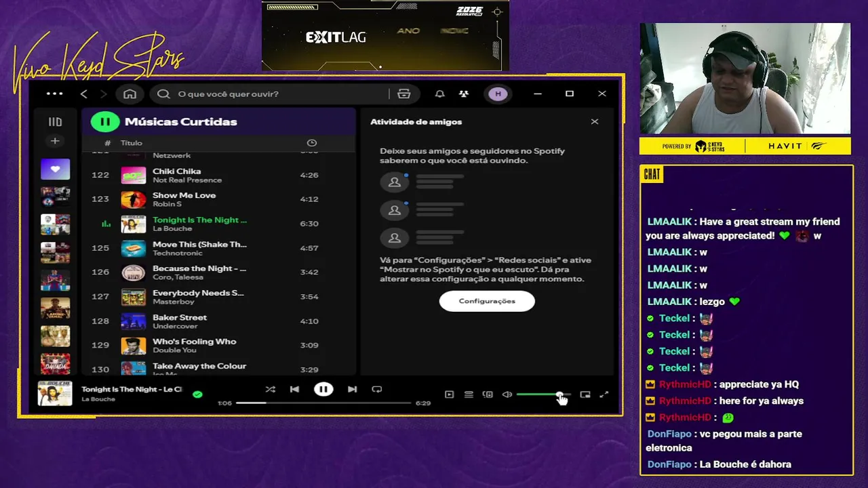Image resolution: width=868 pixels, height=488 pixels.
Task: Open the Spotify three-dots menu
Action: (x=54, y=94)
